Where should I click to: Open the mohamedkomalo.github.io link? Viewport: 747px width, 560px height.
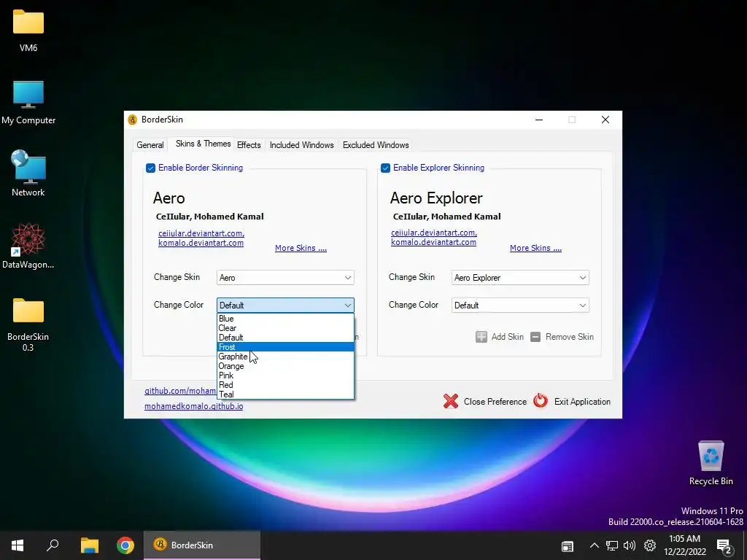coord(193,406)
